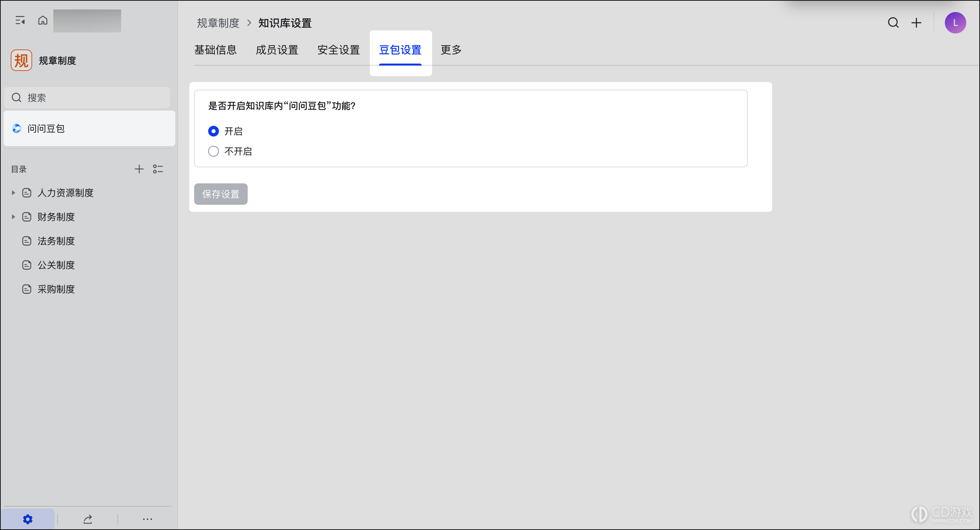This screenshot has width=980, height=530.
Task: Select the 不开启 radio option
Action: 214,151
